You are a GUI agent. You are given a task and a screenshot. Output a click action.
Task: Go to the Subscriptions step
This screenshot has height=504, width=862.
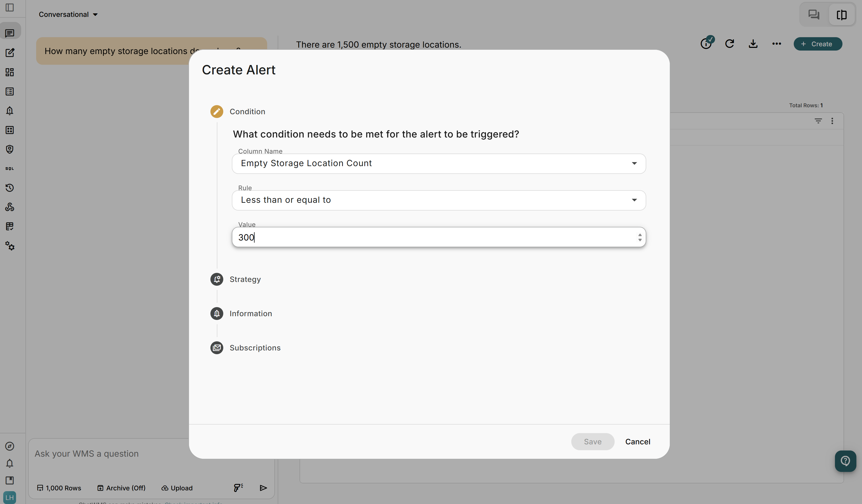(255, 348)
